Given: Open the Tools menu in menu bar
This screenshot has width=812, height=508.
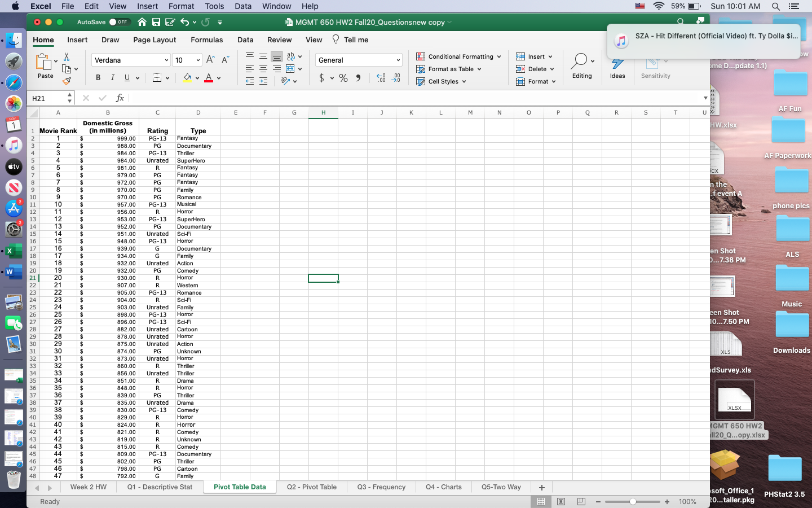Looking at the screenshot, I should coord(214,6).
